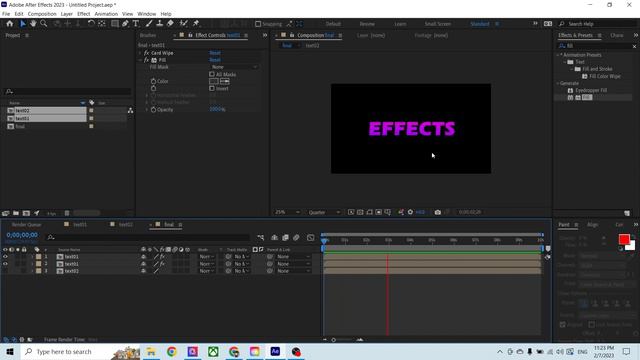Select the Hand tool
This screenshot has width=640, height=360.
[x=33, y=24]
